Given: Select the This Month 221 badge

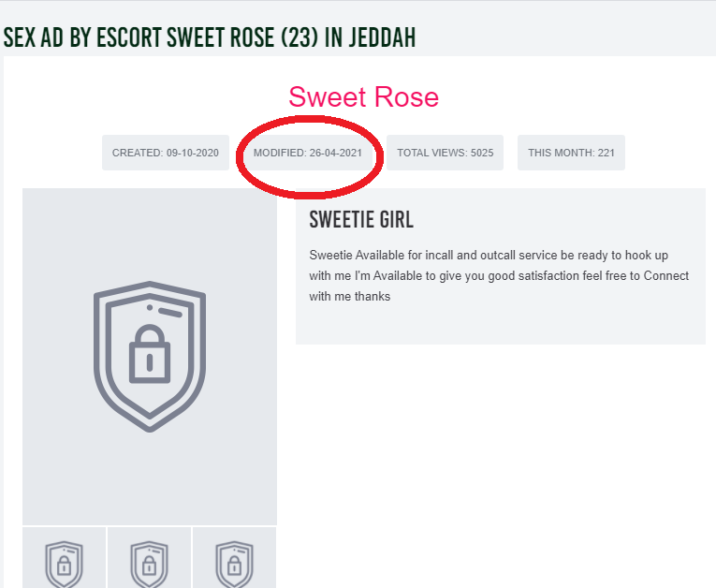Looking at the screenshot, I should (x=571, y=153).
